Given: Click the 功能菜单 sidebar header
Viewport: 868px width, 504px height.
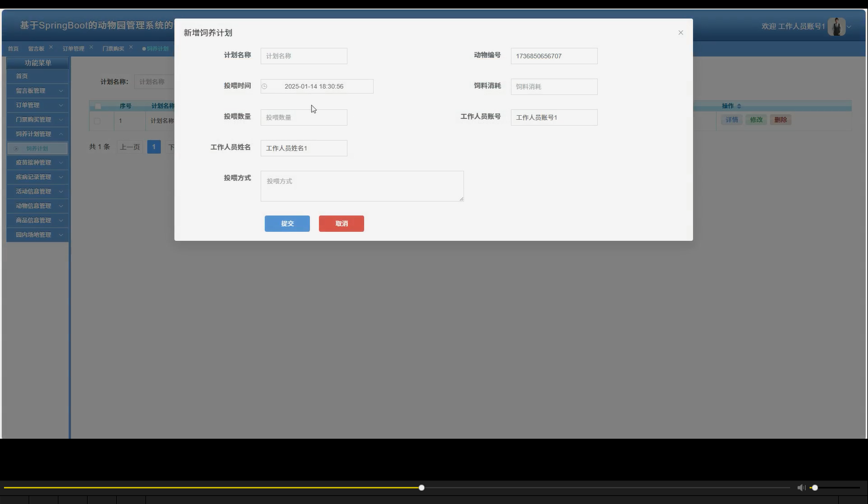Looking at the screenshot, I should (38, 63).
